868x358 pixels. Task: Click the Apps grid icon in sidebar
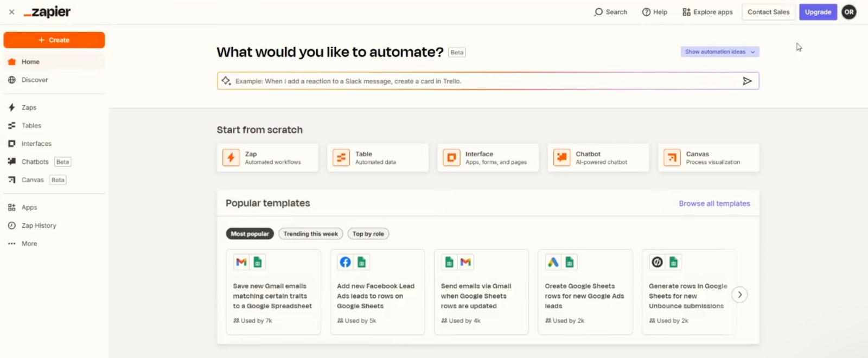pyautogui.click(x=12, y=207)
